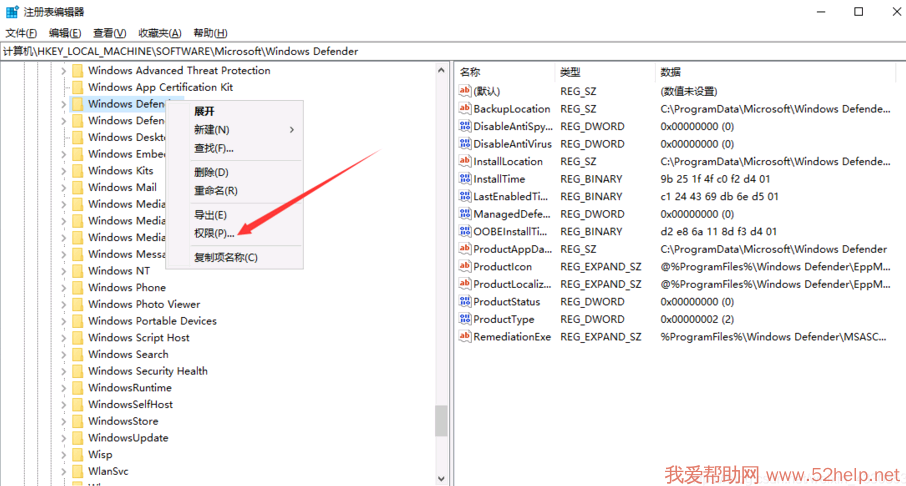Choose 导出(E) in the context menu
906x486 pixels.
tap(210, 215)
